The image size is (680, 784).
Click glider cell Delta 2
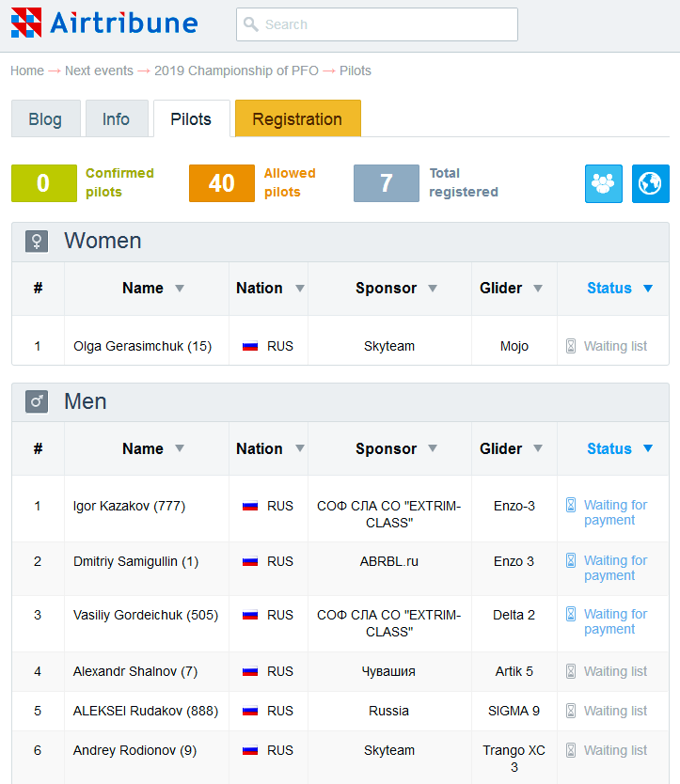click(x=514, y=615)
